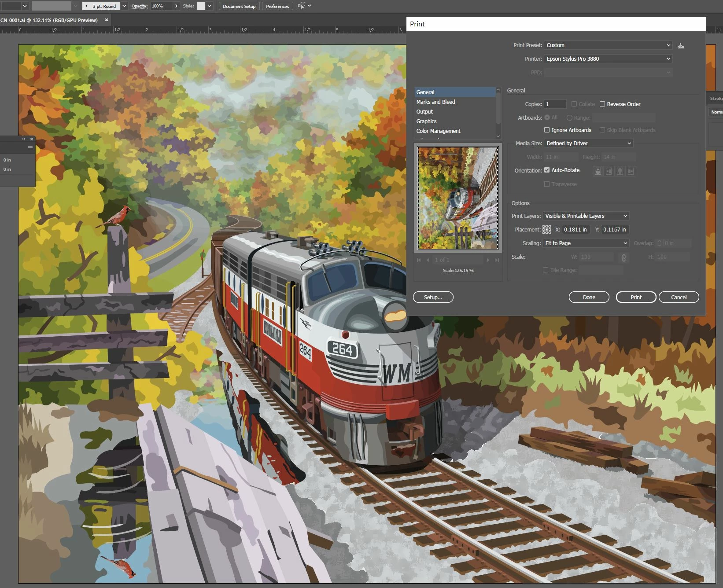Select the placement reference point grid icon

point(546,229)
